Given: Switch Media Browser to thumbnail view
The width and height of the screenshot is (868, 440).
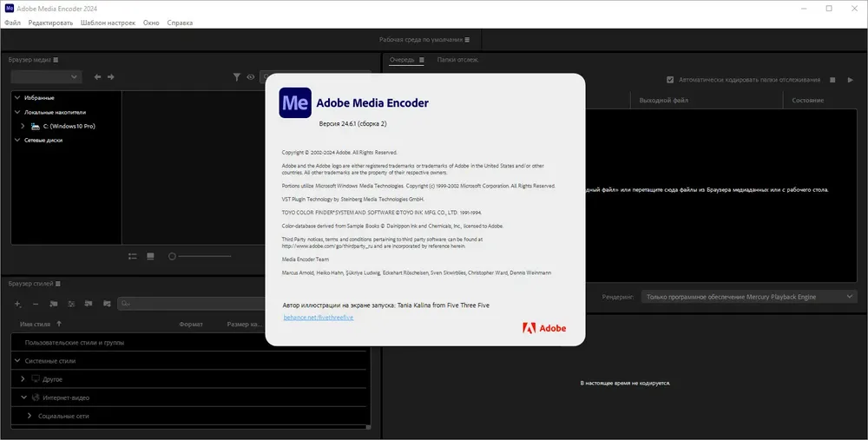Looking at the screenshot, I should [150, 256].
